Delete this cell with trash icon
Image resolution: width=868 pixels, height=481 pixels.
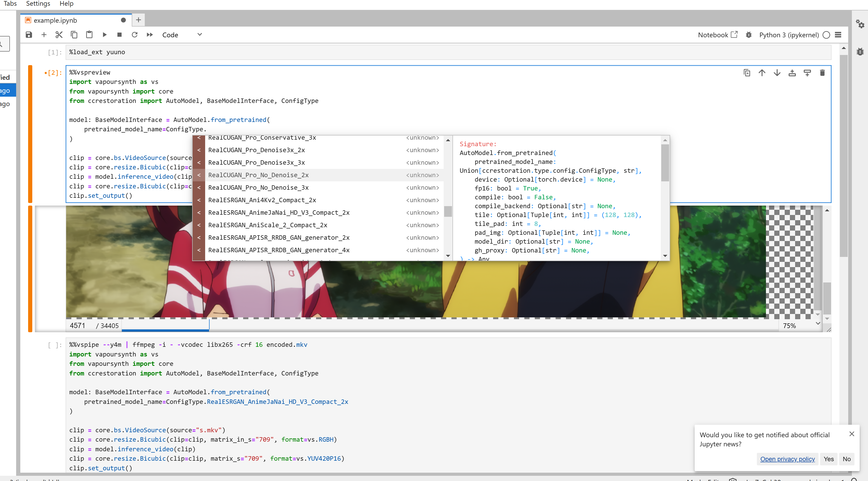(x=822, y=73)
